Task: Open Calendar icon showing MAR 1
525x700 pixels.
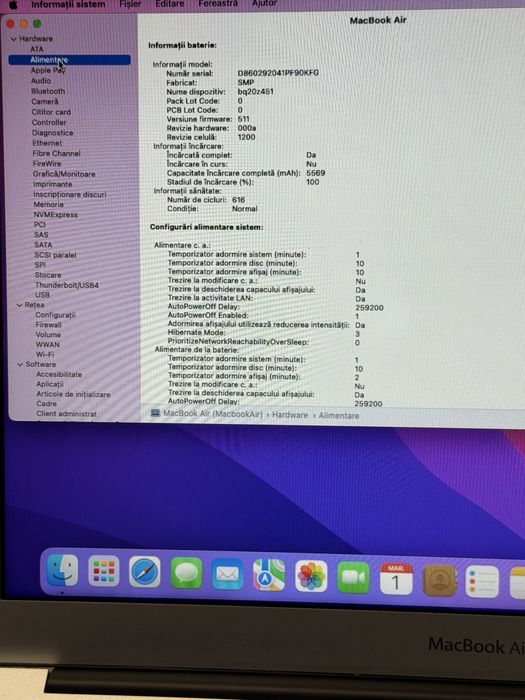Action: 396,579
